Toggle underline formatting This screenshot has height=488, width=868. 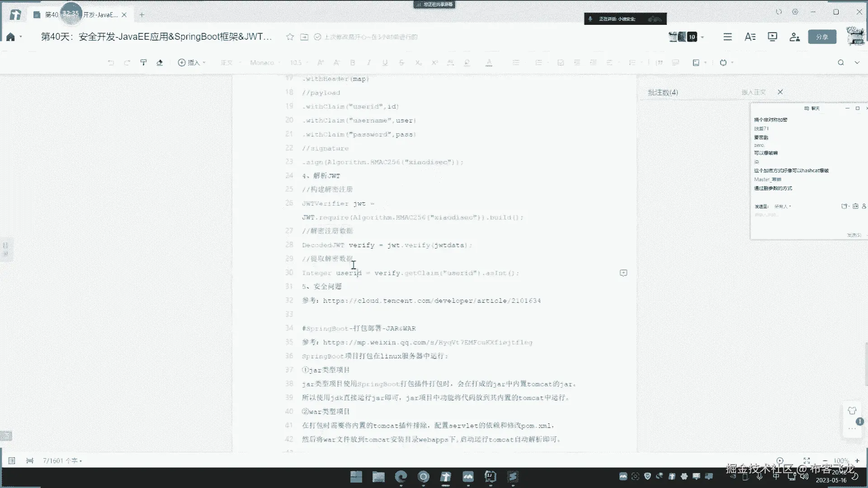tap(385, 62)
